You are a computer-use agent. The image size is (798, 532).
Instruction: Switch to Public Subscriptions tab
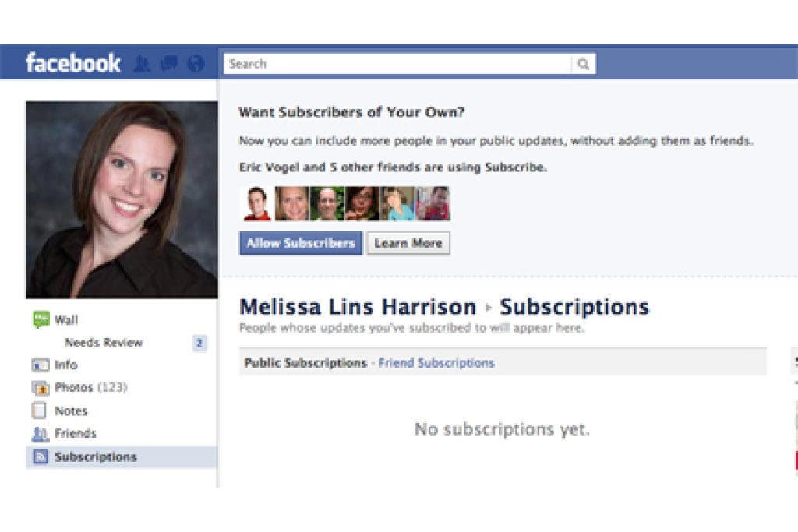[305, 363]
